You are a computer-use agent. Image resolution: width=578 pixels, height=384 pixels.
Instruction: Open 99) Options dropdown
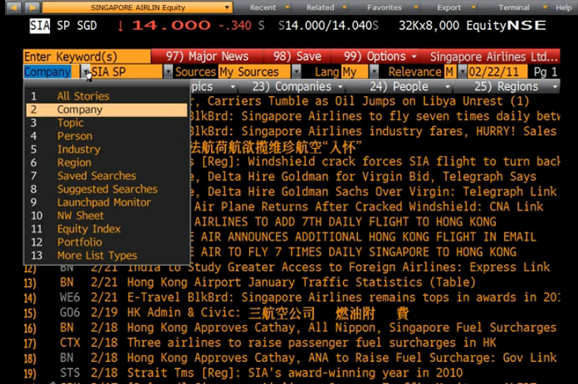click(380, 56)
